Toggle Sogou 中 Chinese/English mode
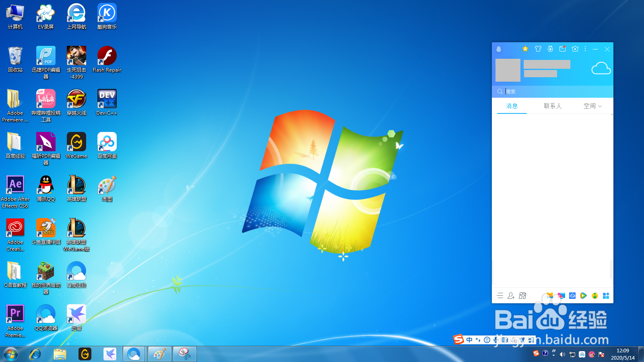Viewport: 644px width, 362px height. pyautogui.click(x=469, y=340)
